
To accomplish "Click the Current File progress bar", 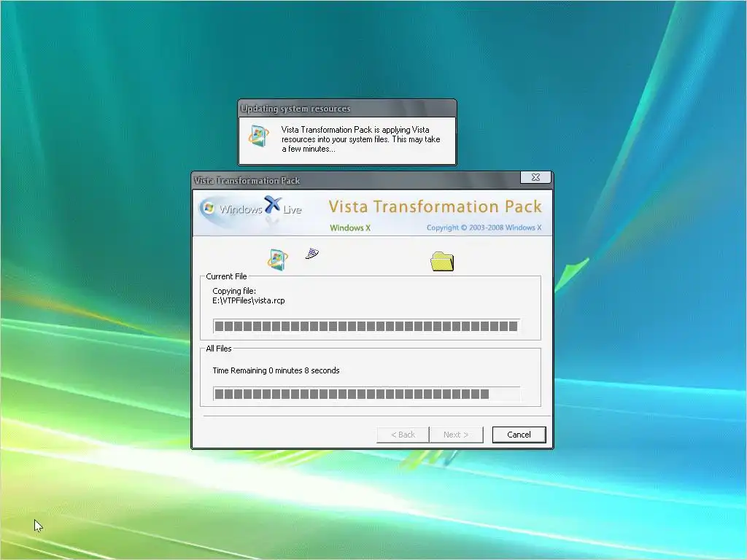I will pos(366,326).
